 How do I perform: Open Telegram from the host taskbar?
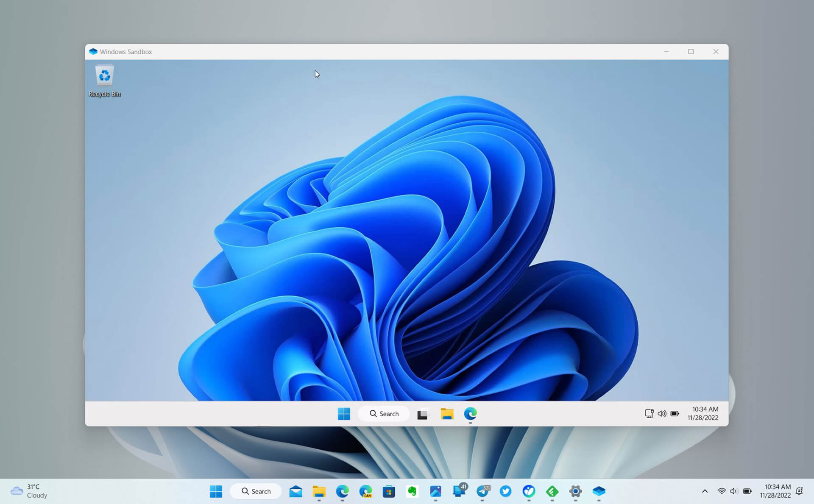click(x=482, y=491)
